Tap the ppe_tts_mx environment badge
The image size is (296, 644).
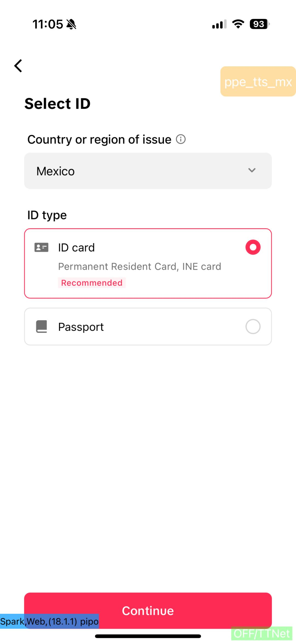click(258, 81)
